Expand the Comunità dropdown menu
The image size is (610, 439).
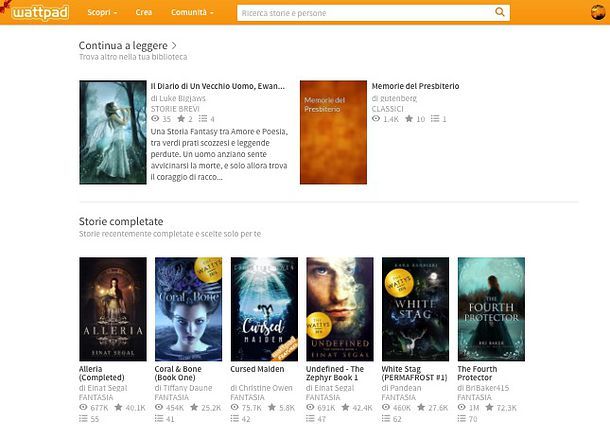click(x=192, y=12)
